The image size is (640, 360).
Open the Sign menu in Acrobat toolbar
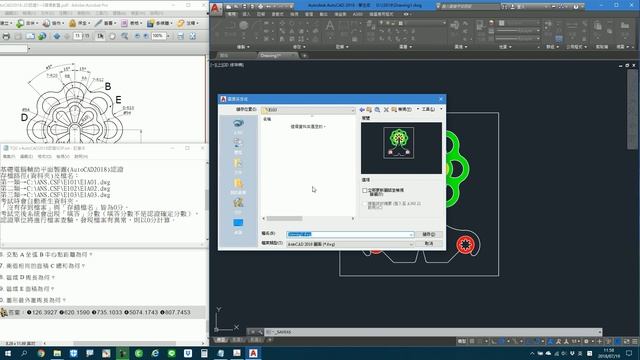point(104,23)
